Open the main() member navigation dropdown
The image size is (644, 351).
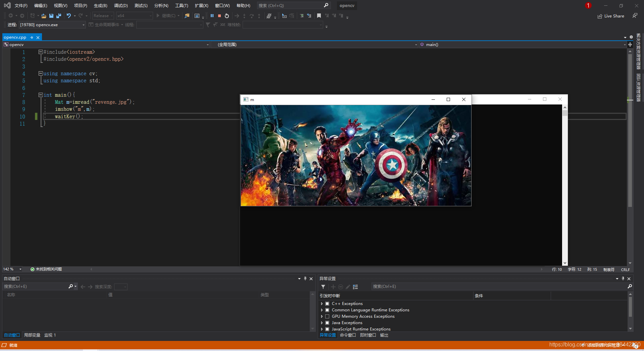[523, 44]
